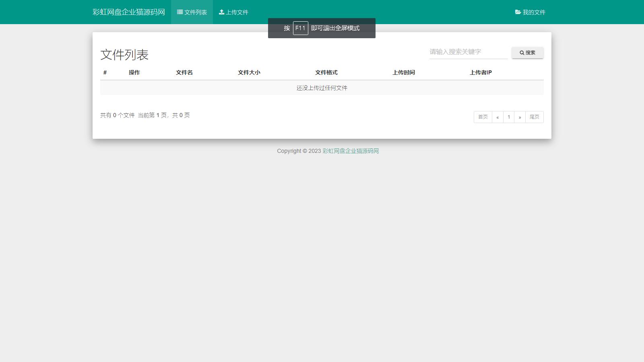Click the 搜索 button

coord(527,52)
